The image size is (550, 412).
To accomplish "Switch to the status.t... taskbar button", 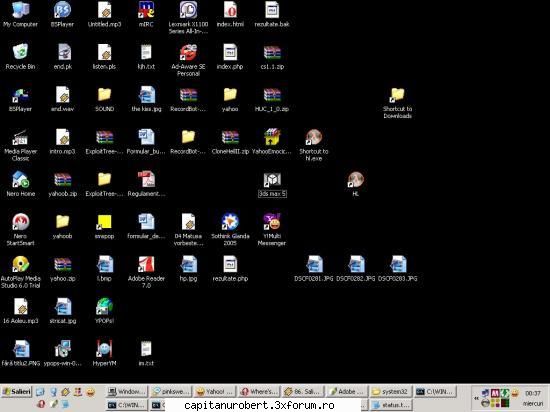I will click(391, 405).
